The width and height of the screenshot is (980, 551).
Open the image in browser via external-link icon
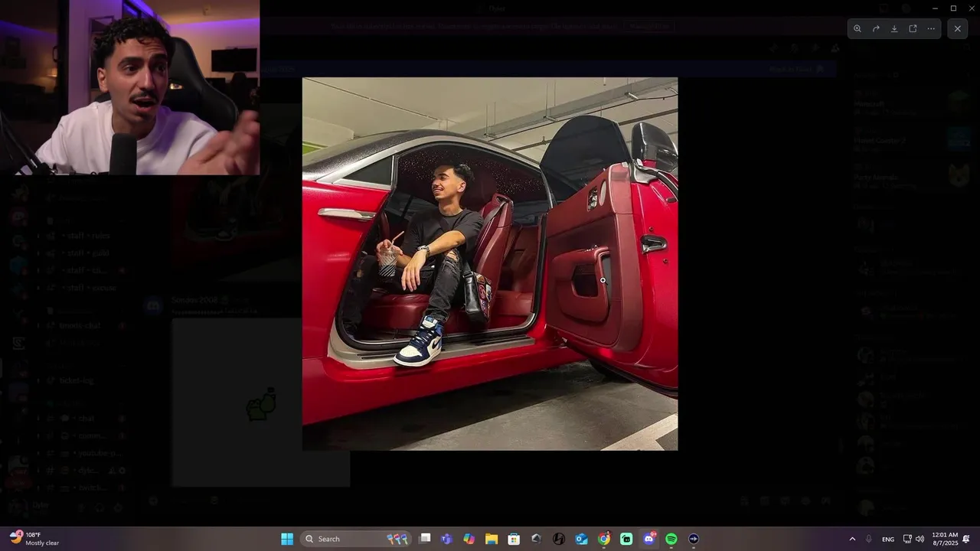pyautogui.click(x=913, y=28)
